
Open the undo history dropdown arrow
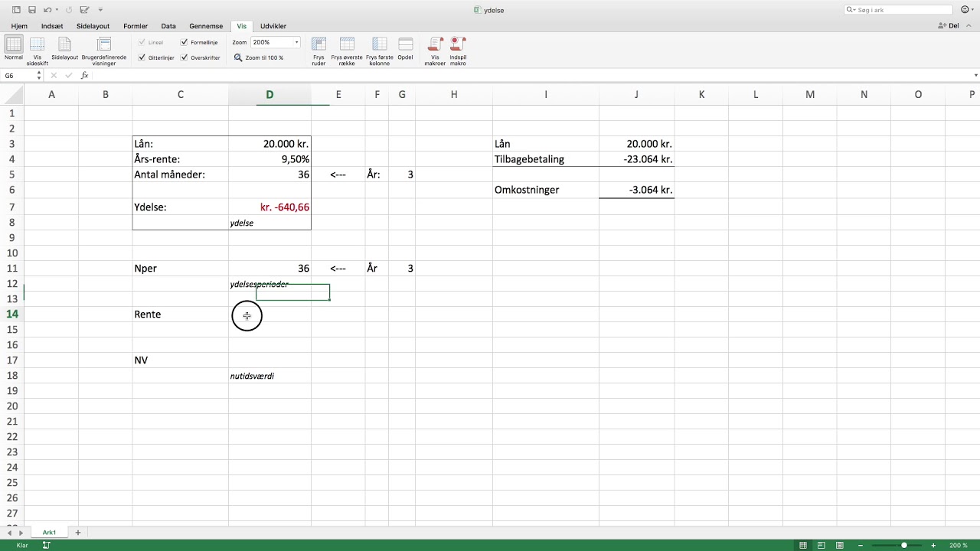click(57, 10)
